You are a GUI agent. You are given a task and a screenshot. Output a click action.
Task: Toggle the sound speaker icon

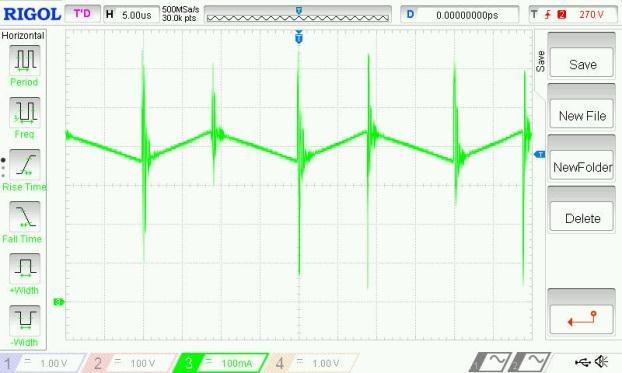point(602,361)
